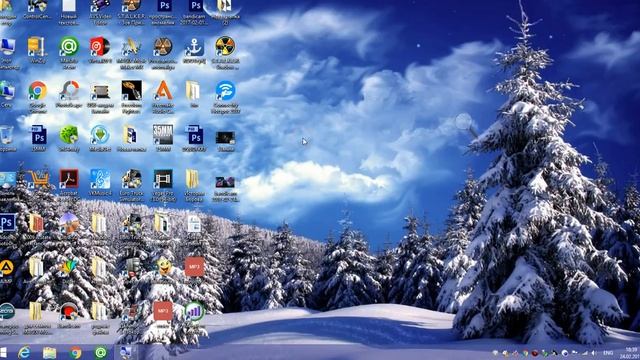The width and height of the screenshot is (640, 360).
Task: Launch Google Chrome from the taskbar
Action: click(75, 352)
